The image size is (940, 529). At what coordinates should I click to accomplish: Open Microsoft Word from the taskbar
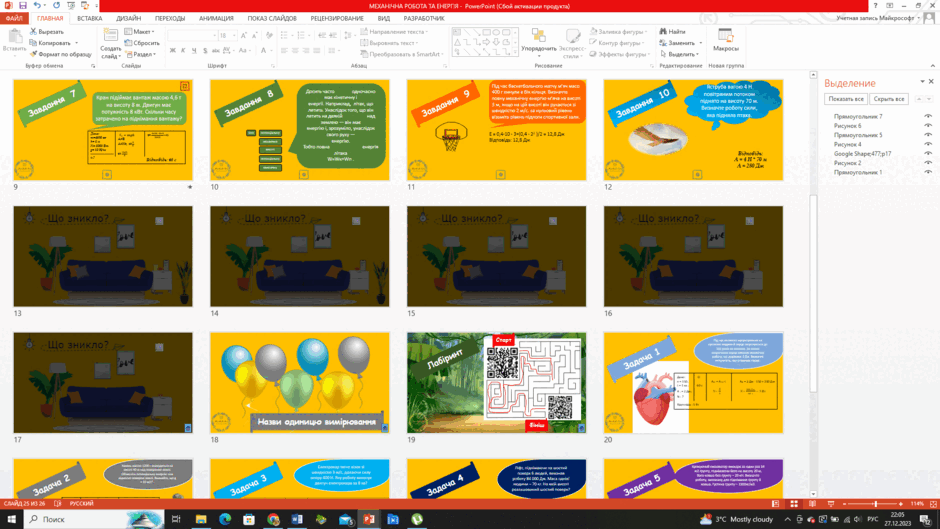(x=297, y=519)
